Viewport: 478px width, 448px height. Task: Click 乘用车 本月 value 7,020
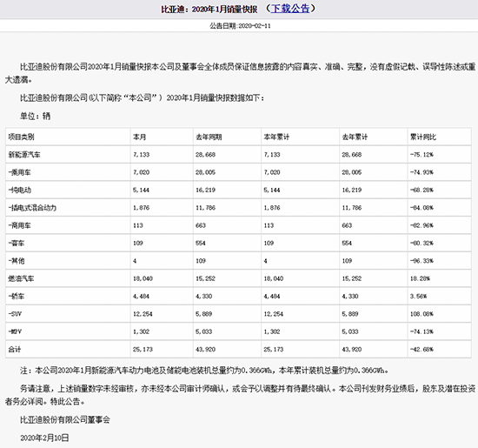[141, 172]
